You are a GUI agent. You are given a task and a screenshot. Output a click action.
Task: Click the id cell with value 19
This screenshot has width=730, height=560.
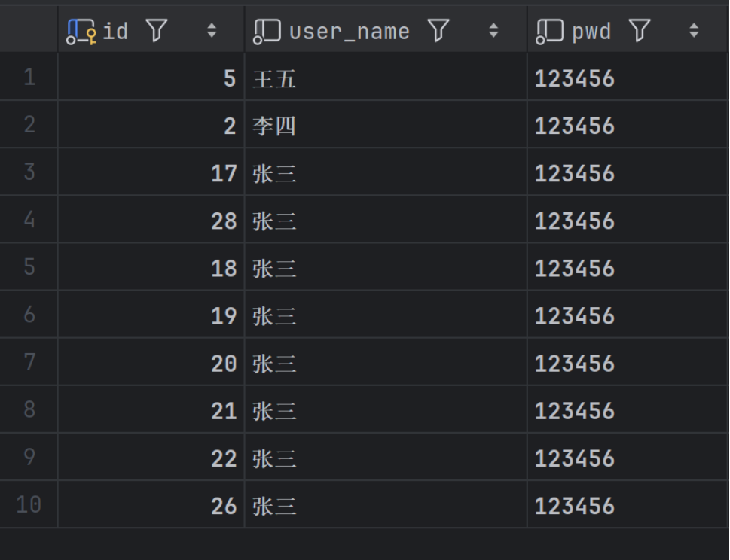(151, 315)
